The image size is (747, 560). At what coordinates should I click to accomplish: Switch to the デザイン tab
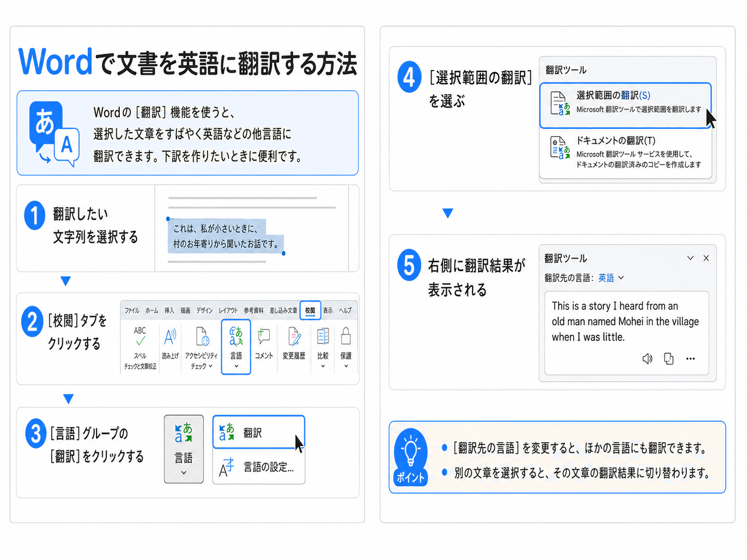204,310
